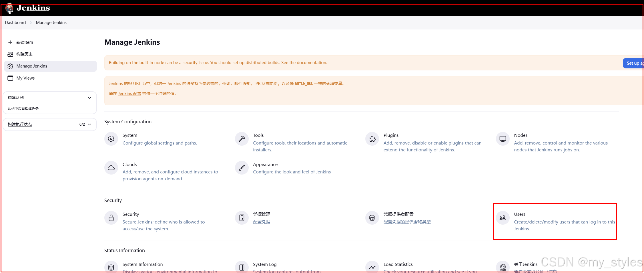The height and width of the screenshot is (273, 644).
Task: Click the Jenkins title text in header
Action: [x=33, y=8]
